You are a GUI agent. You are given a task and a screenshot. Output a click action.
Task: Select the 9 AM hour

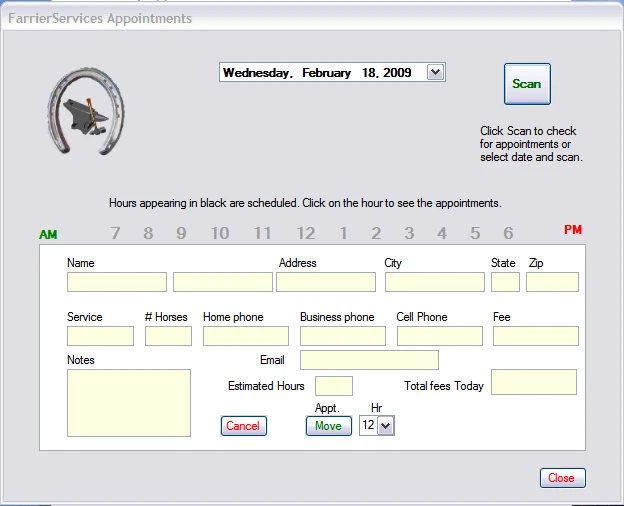[x=181, y=233]
